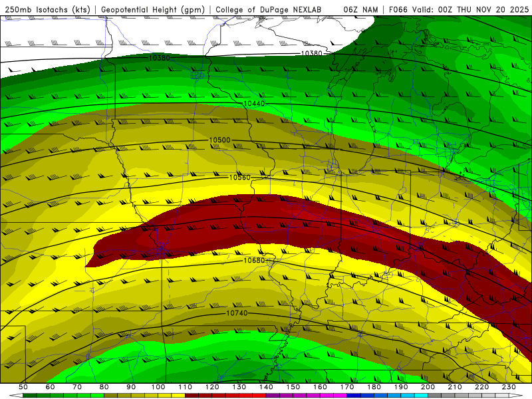Viewport: 532px width, 399px height.
Task: Click the "250mb Isotachs (kts)" title text
Action: coord(47,10)
